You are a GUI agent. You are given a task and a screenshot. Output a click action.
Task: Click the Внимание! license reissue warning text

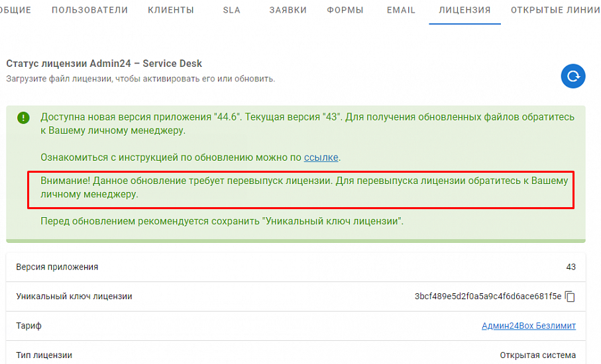point(304,187)
